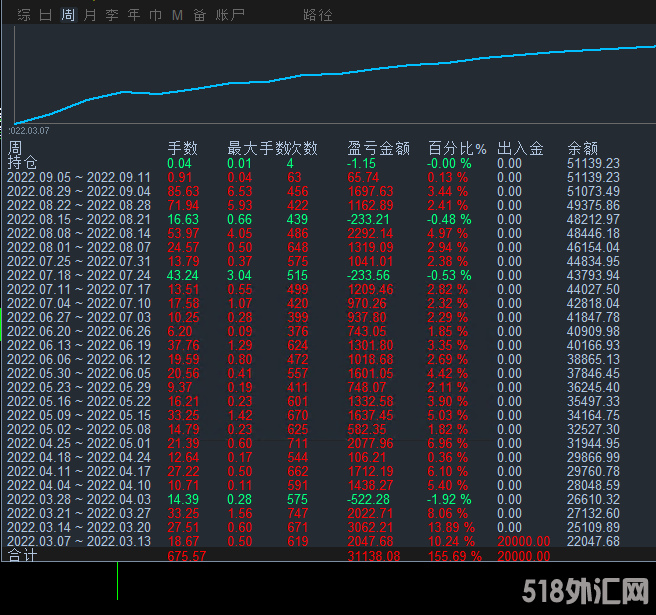Switch to the 综 summary tab
The height and width of the screenshot is (615, 656).
tap(23, 15)
